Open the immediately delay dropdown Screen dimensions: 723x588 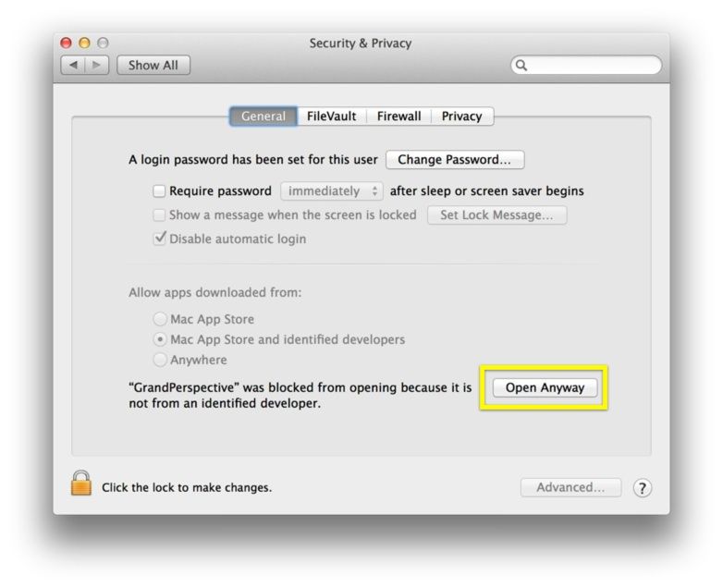click(x=332, y=191)
